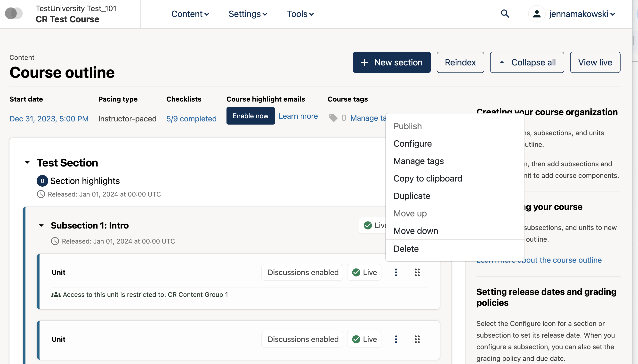Click the search magnifier icon

point(505,14)
